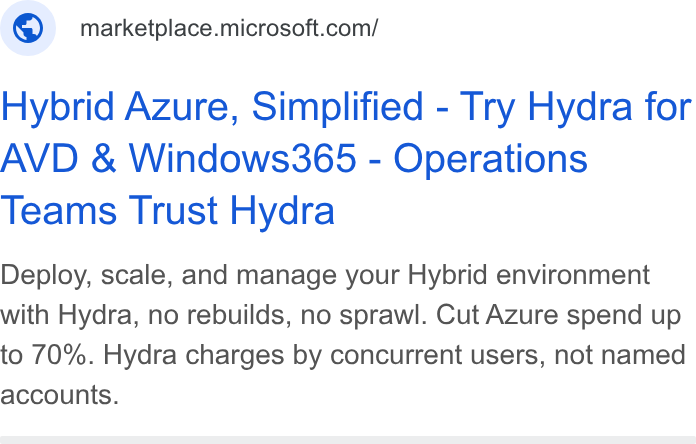This screenshot has width=696, height=444.
Task: Click 'Hybrid environment' in the description
Action: (528, 275)
